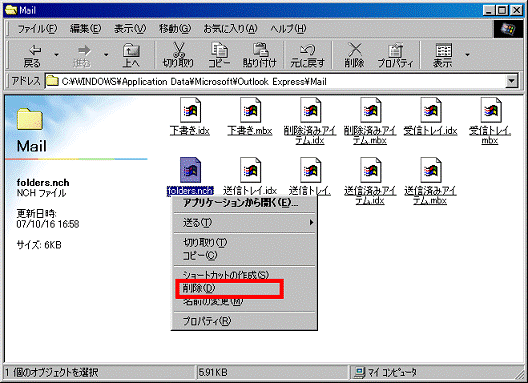Click the 進む (Forward) toolbar button
The width and height of the screenshot is (528, 383).
82,56
